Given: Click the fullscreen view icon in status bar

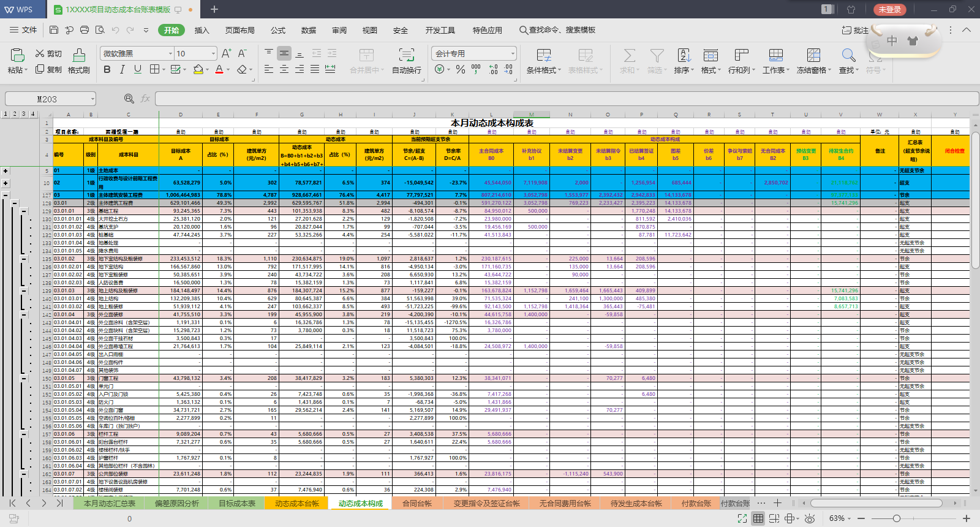Looking at the screenshot, I should coord(742,518).
